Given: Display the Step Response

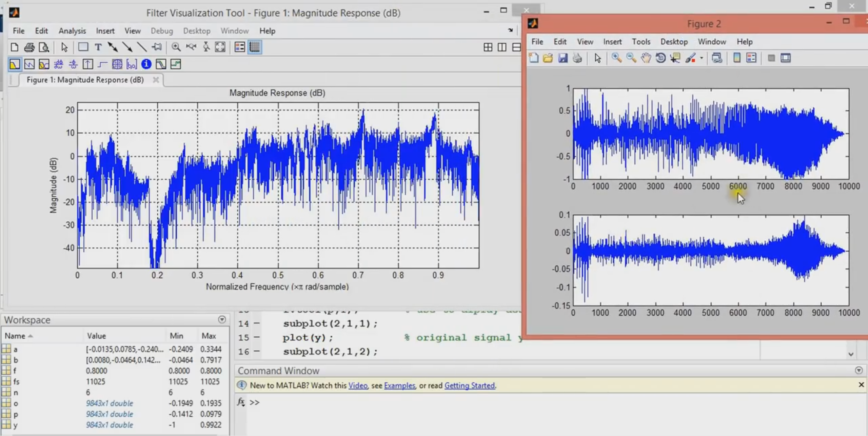Looking at the screenshot, I should [102, 64].
